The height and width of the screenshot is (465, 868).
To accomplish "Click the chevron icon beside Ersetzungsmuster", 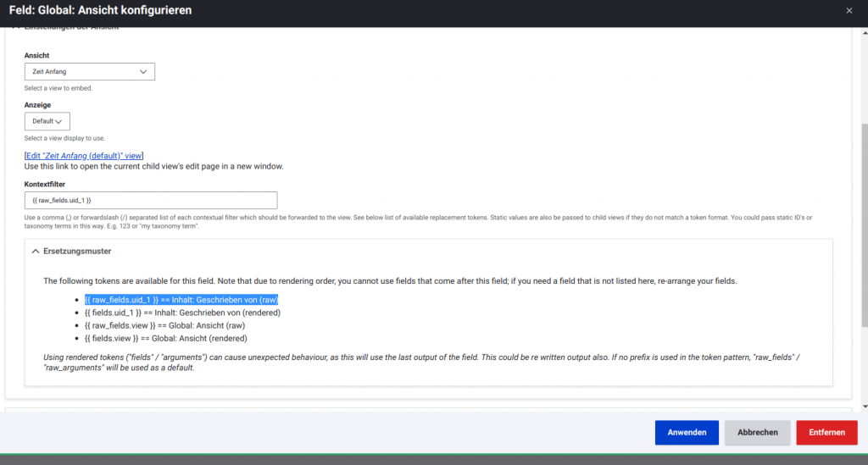I will click(35, 252).
